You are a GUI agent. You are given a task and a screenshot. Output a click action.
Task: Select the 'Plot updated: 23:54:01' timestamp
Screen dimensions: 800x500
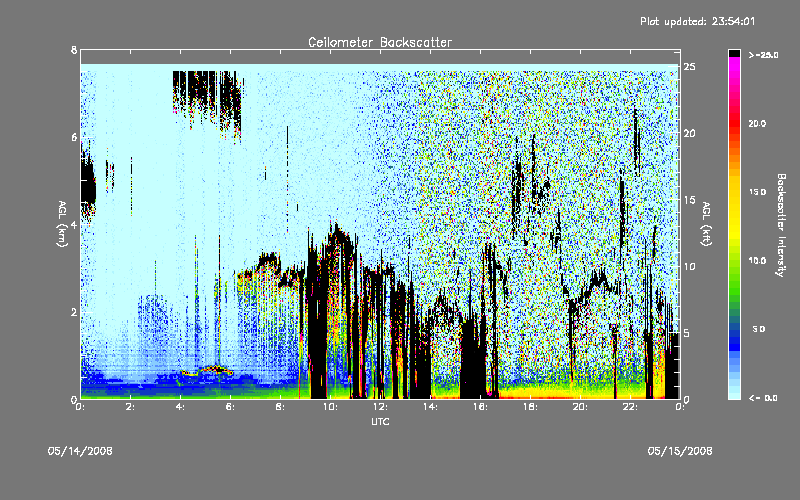(x=697, y=21)
